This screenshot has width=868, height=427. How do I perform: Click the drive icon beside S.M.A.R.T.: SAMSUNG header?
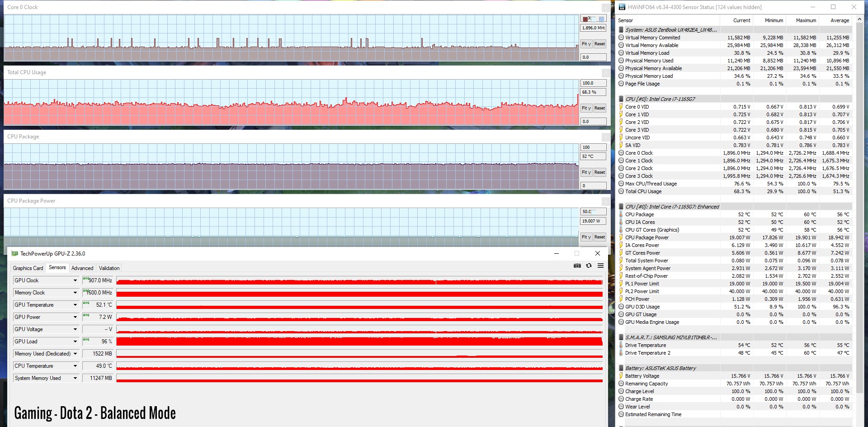(621, 337)
